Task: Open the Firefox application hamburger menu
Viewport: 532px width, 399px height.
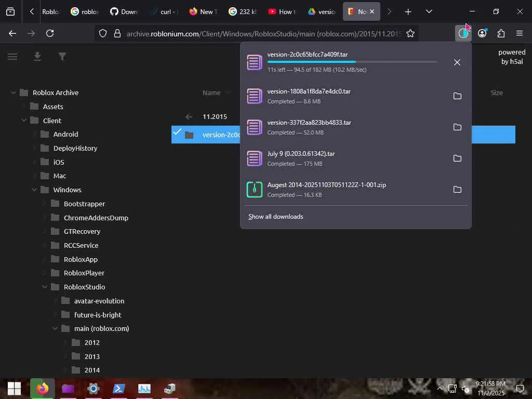Action: [520, 33]
